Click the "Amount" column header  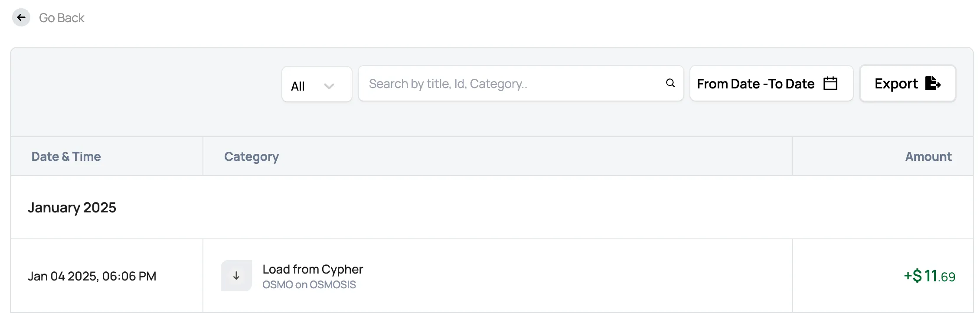point(928,156)
